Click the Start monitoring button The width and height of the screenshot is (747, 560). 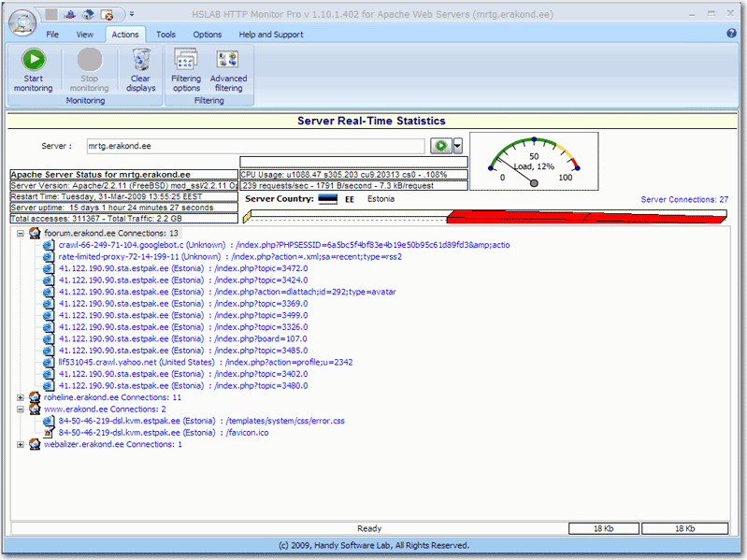pos(34,70)
